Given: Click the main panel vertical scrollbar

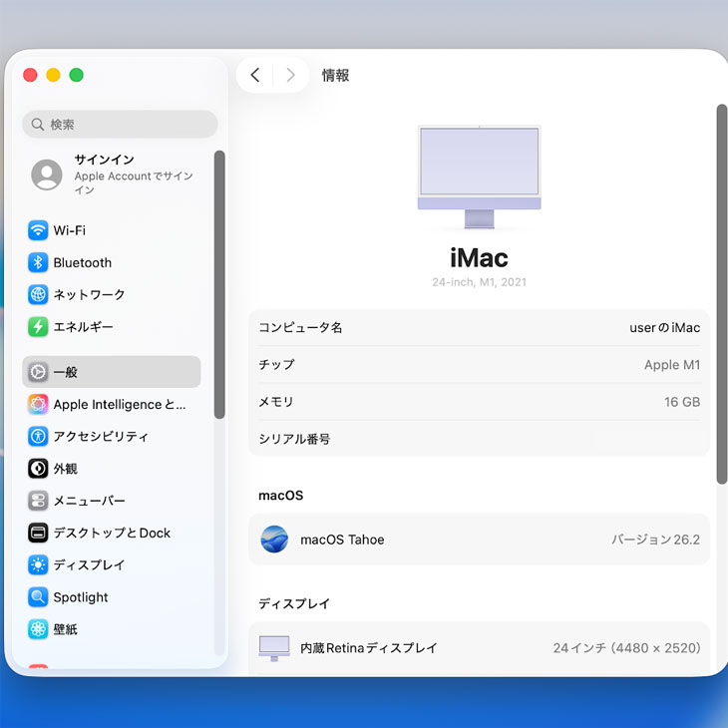Looking at the screenshot, I should pyautogui.click(x=721, y=294).
